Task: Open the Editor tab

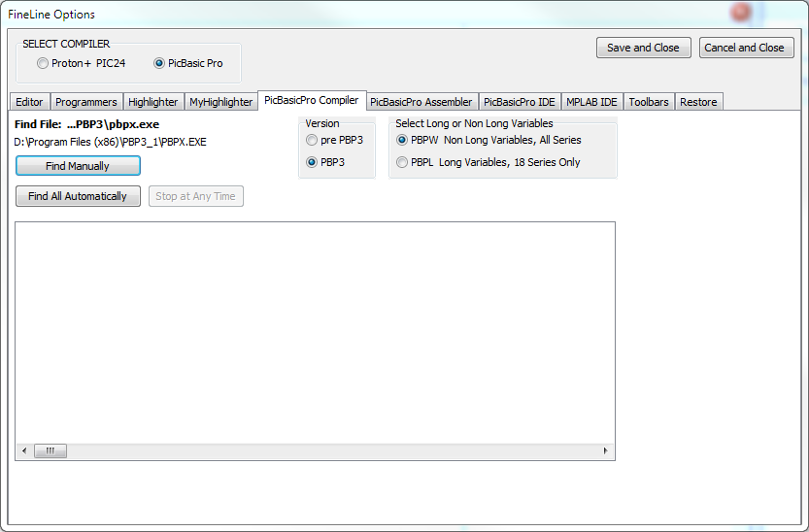Action: [29, 102]
